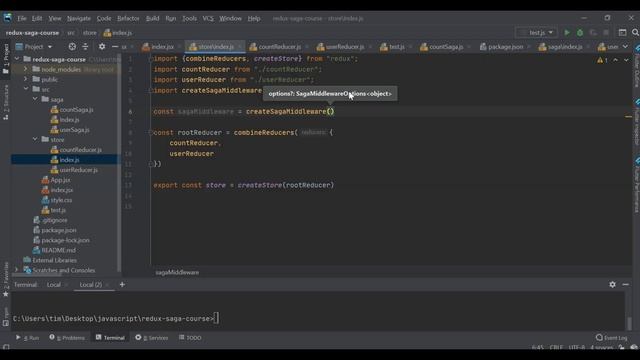
Task: Click the Project Structure window icon in toolbar
Action: [x=622, y=33]
